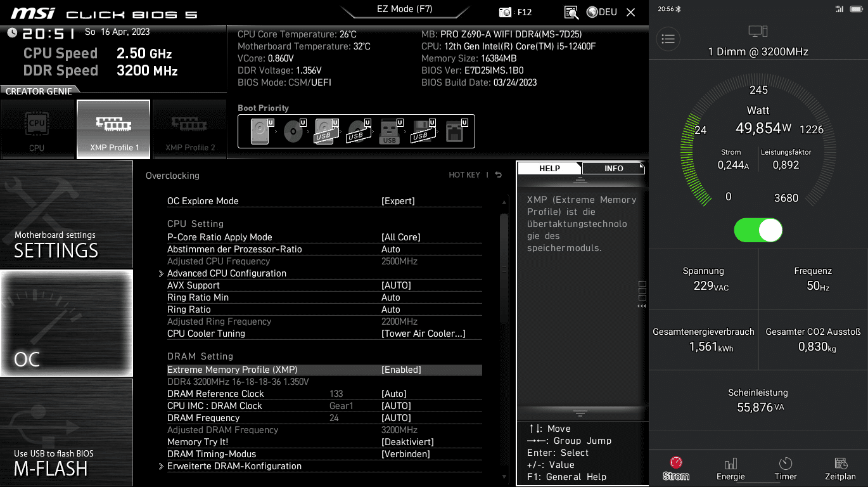Viewport: 868px width, 487px height.
Task: Open the Extreme Memory Profile [Enabled] value
Action: click(x=401, y=370)
